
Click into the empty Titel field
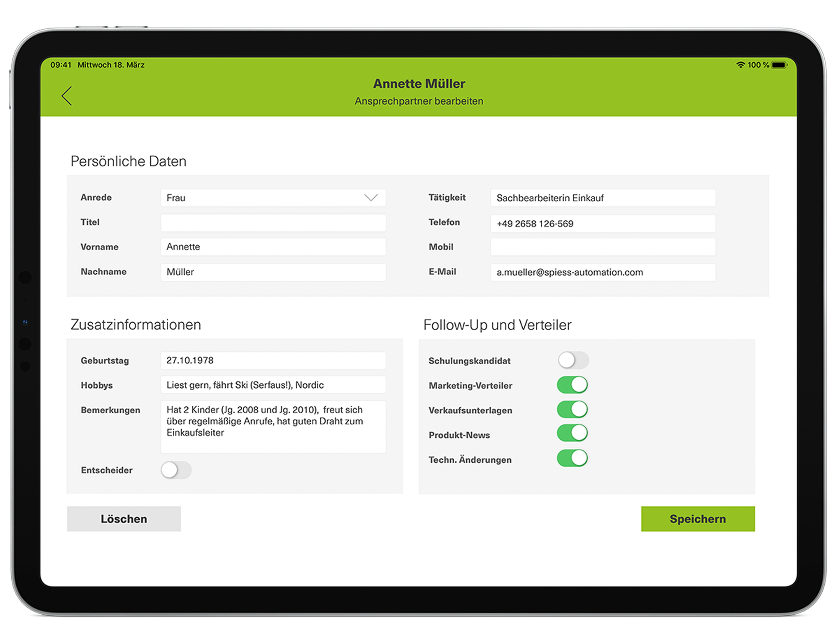point(273,222)
